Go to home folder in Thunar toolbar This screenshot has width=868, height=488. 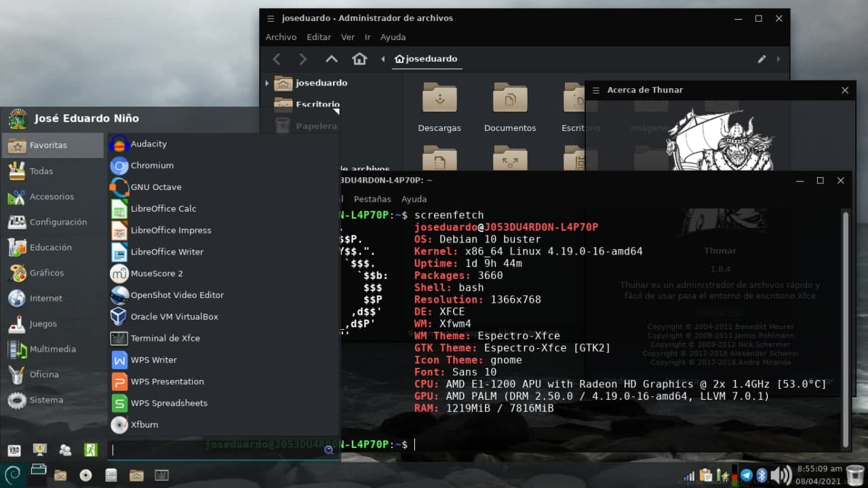click(359, 59)
